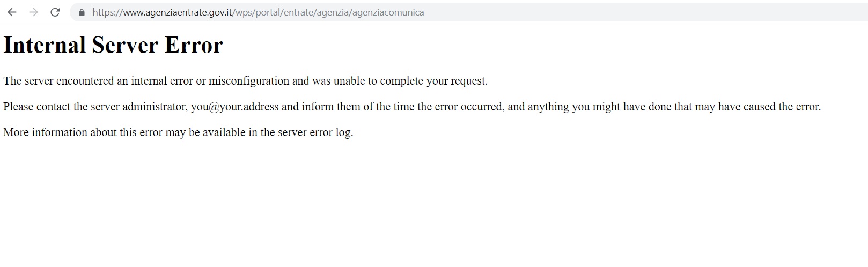868x267 pixels.
Task: Click the 'https://' prefix in the address bar
Action: click(107, 12)
